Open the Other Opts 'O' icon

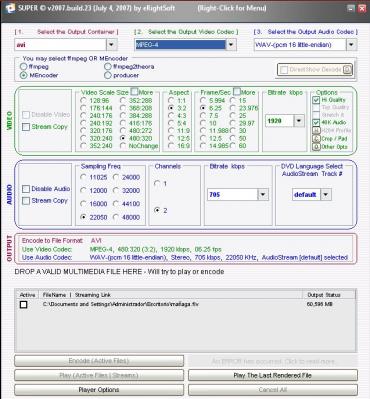(x=316, y=146)
